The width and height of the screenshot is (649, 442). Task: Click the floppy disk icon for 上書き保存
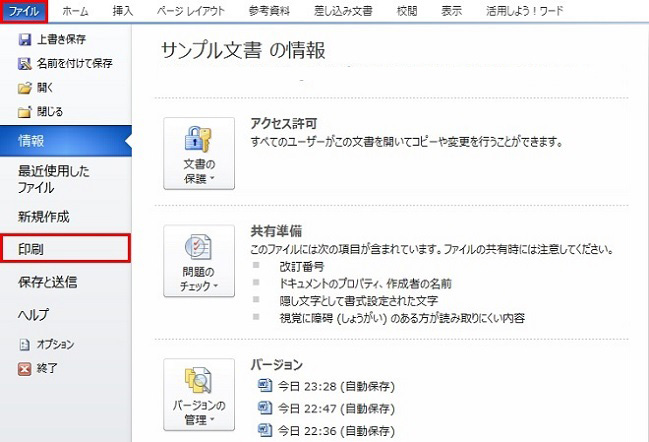click(x=24, y=39)
